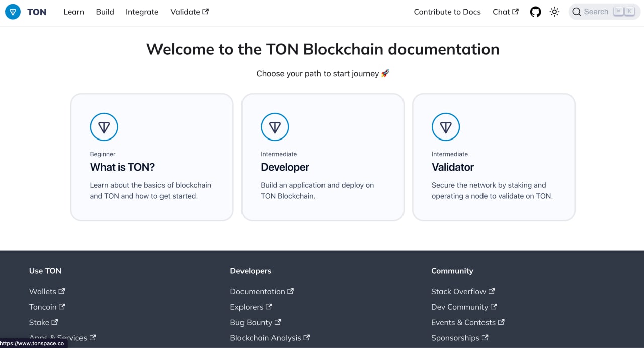Viewport: 644px width, 348px height.
Task: Click 'Intermediate' label in Developer card
Action: 279,154
